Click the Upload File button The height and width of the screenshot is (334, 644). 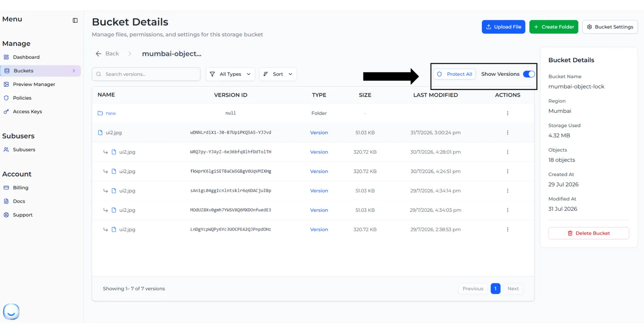point(504,27)
